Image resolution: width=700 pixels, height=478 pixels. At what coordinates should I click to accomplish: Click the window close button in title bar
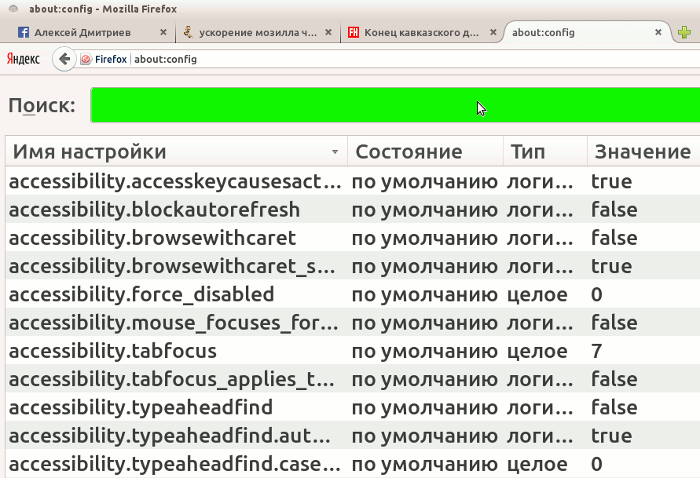point(13,9)
